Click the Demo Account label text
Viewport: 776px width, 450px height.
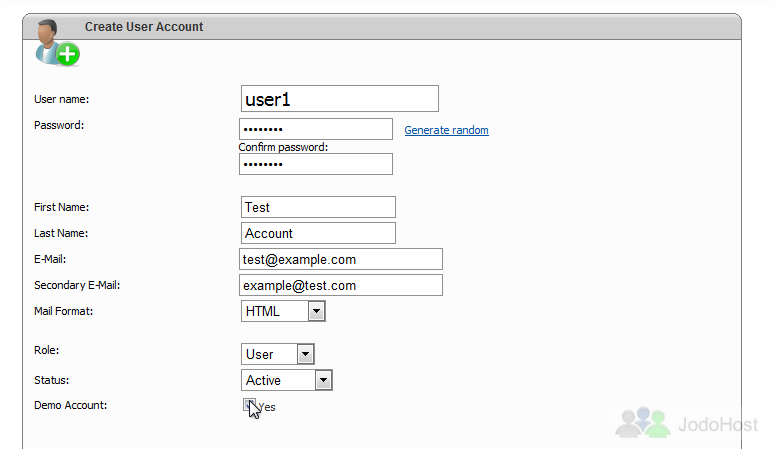(x=70, y=405)
